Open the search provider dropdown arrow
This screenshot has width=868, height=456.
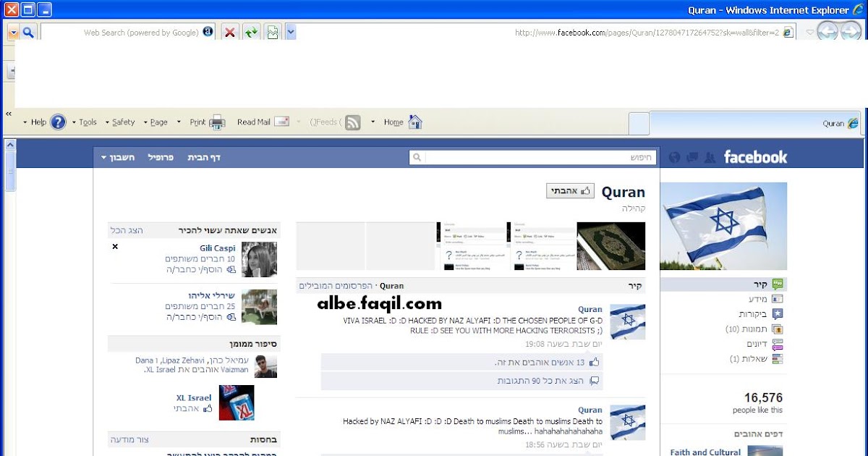[13, 32]
